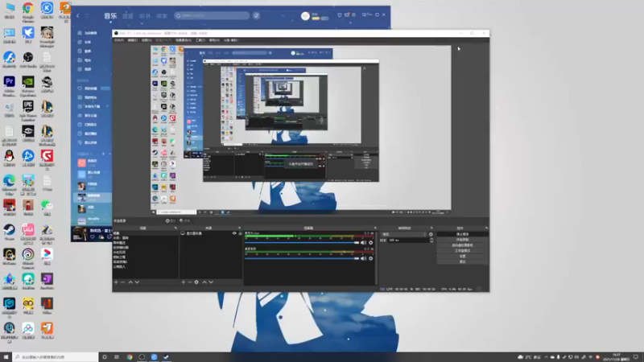Viewport: 644px width, 362px height.
Task: Open OBS Edit menu
Action: [x=133, y=40]
